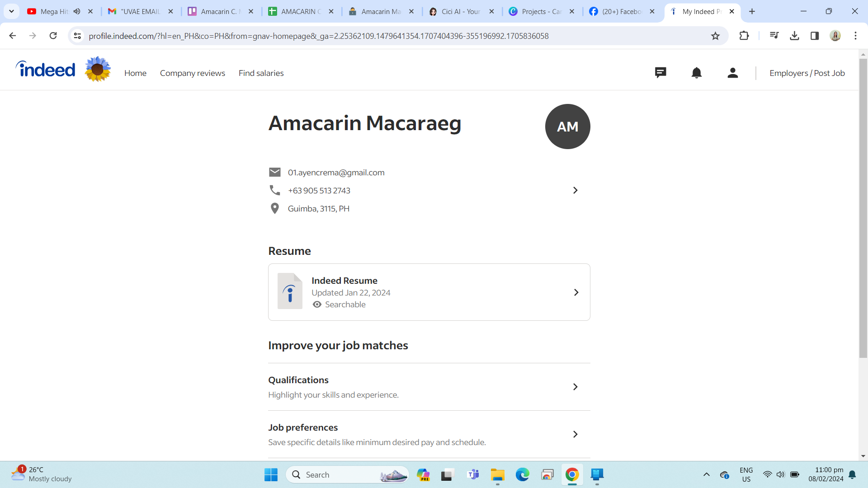
Task: Switch to the UVAE EMAIL Gmail tab
Action: [x=140, y=11]
